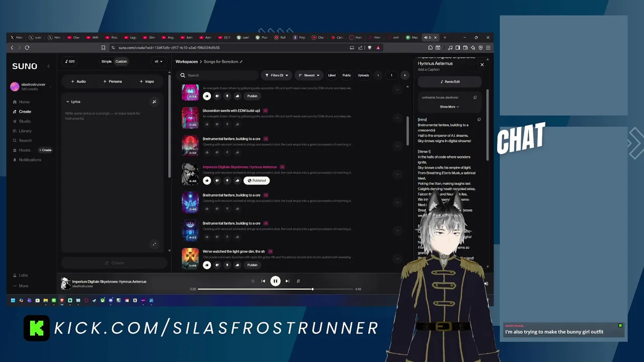Viewport: 644px width, 362px height.
Task: Close the song details panel
Action: 482,64
